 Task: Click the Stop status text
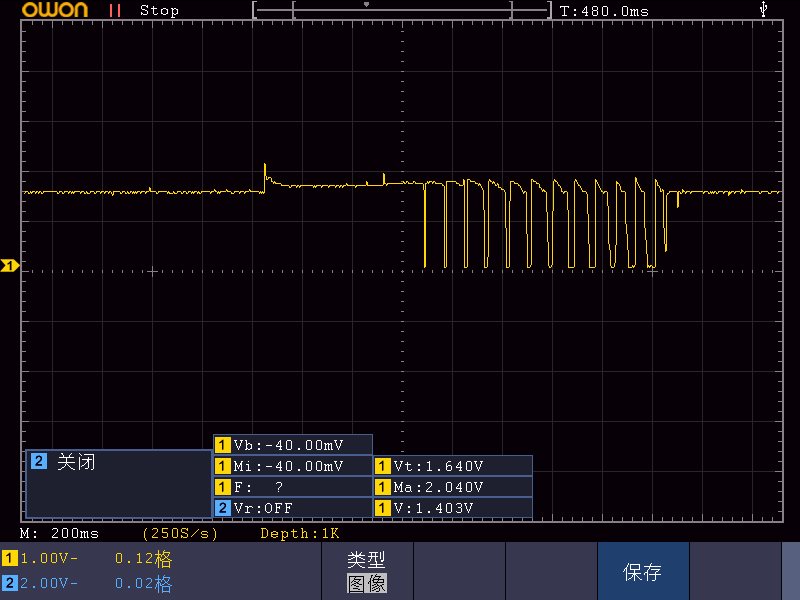click(x=159, y=10)
